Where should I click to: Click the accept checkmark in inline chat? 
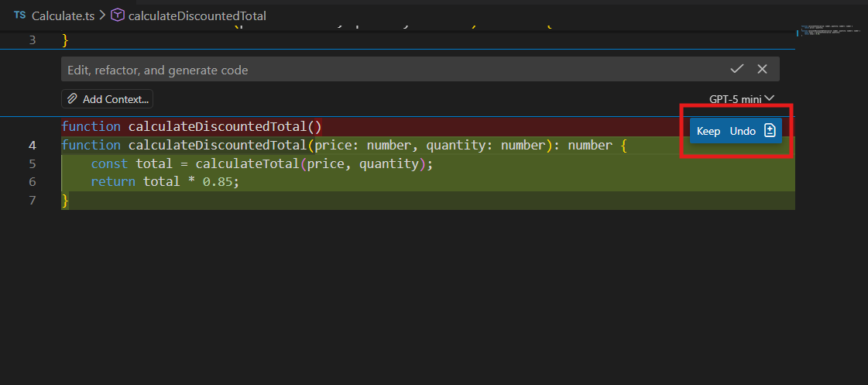coord(736,69)
